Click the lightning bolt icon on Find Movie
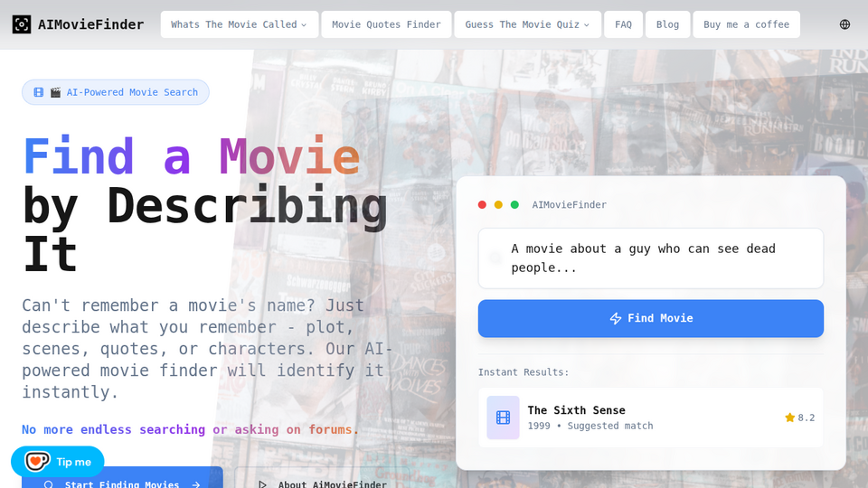The width and height of the screenshot is (868, 488). click(616, 318)
